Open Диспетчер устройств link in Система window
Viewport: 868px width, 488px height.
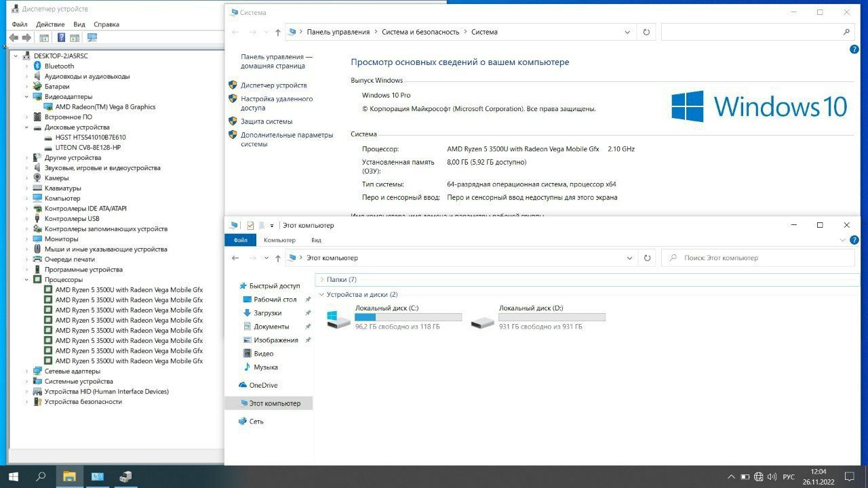pos(274,85)
